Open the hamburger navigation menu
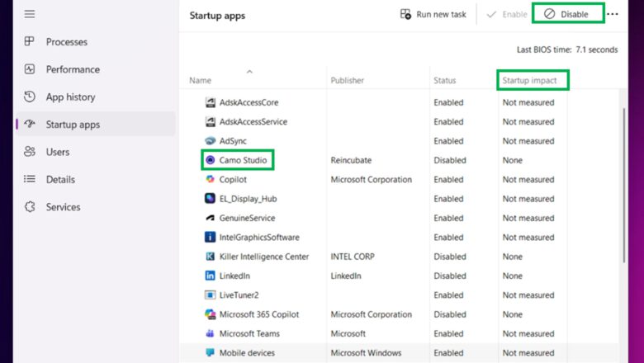 pos(30,14)
